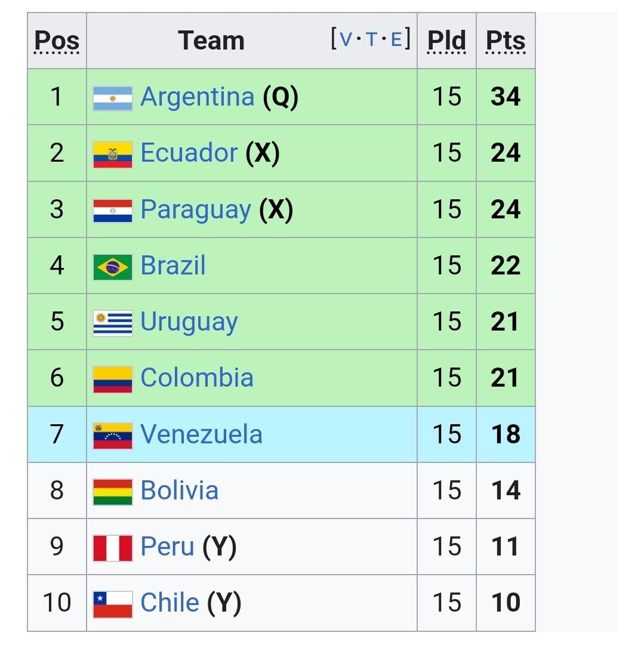Click the E edit template link

(x=396, y=39)
